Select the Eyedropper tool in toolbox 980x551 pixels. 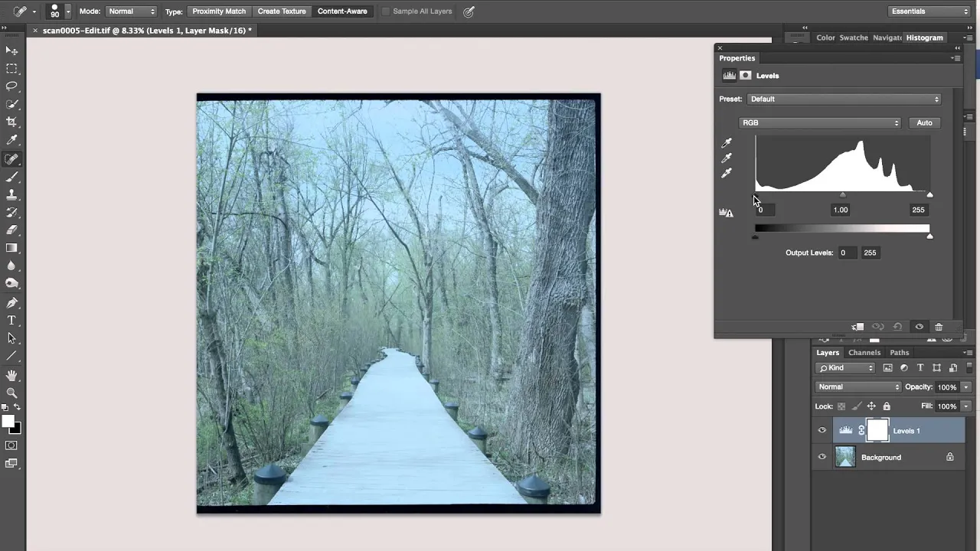tap(11, 140)
